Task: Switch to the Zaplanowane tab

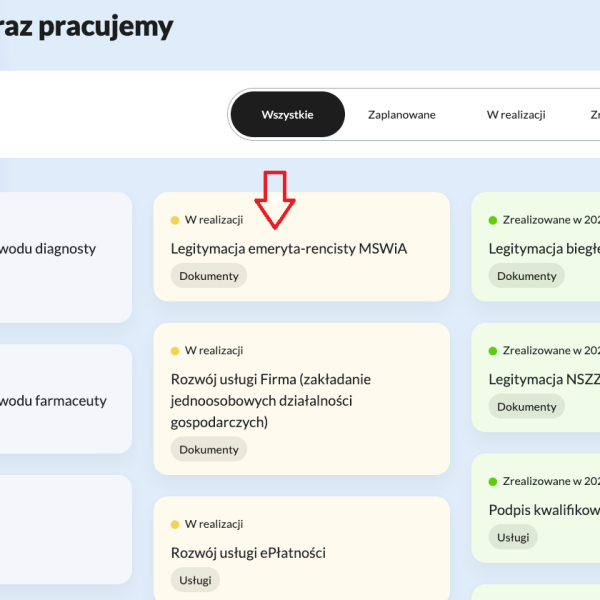Action: coord(401,115)
